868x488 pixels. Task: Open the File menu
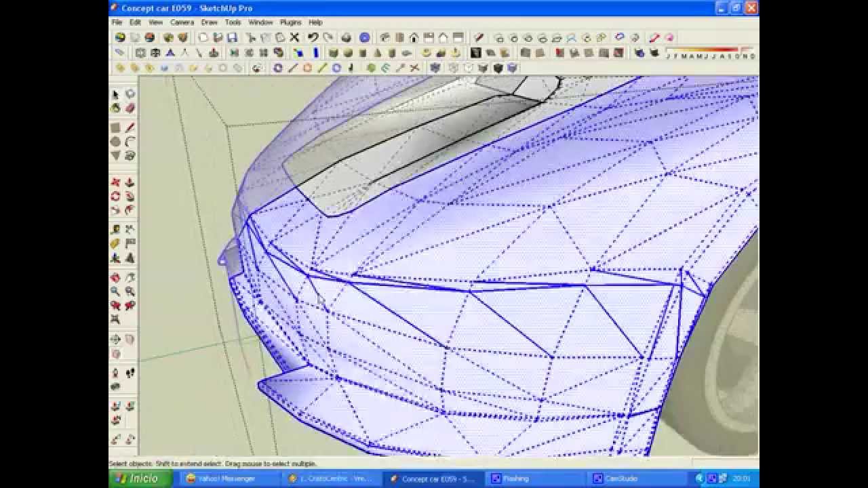tap(117, 22)
